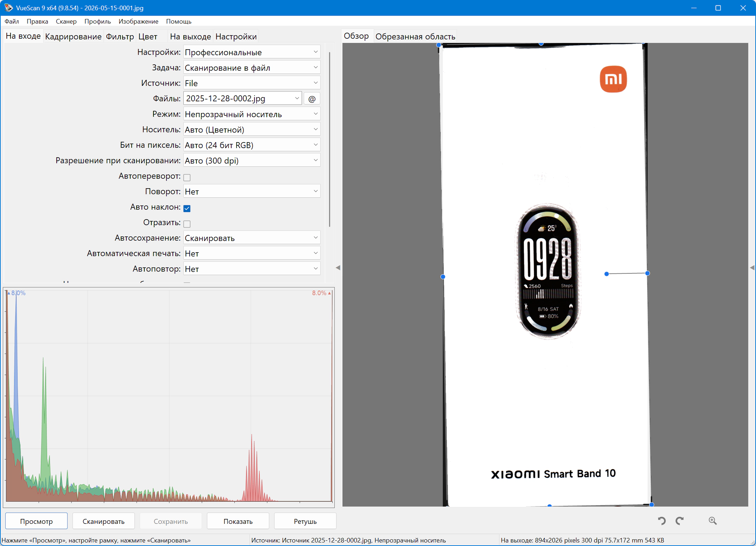This screenshot has width=756, height=546.
Task: Switch to the Фильтр tab
Action: pos(120,37)
